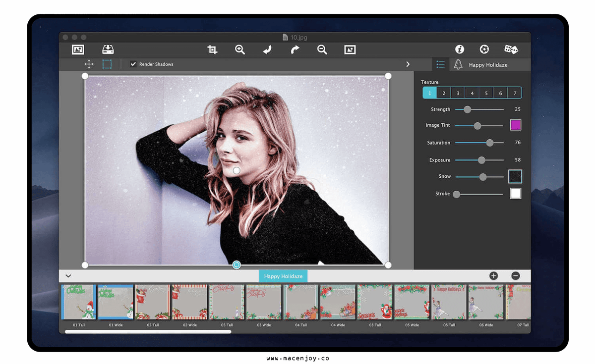Choose the 06 Wide frame preset
The width and height of the screenshot is (595, 364).
486,302
